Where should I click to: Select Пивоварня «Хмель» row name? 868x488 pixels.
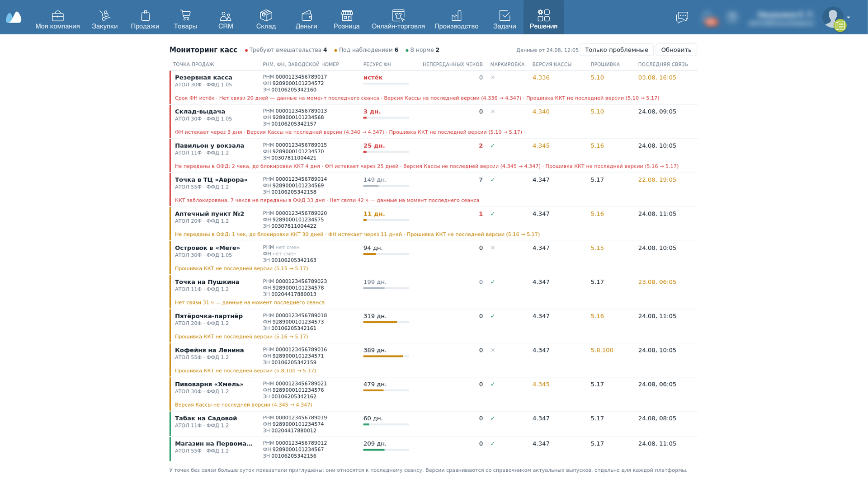click(x=209, y=385)
